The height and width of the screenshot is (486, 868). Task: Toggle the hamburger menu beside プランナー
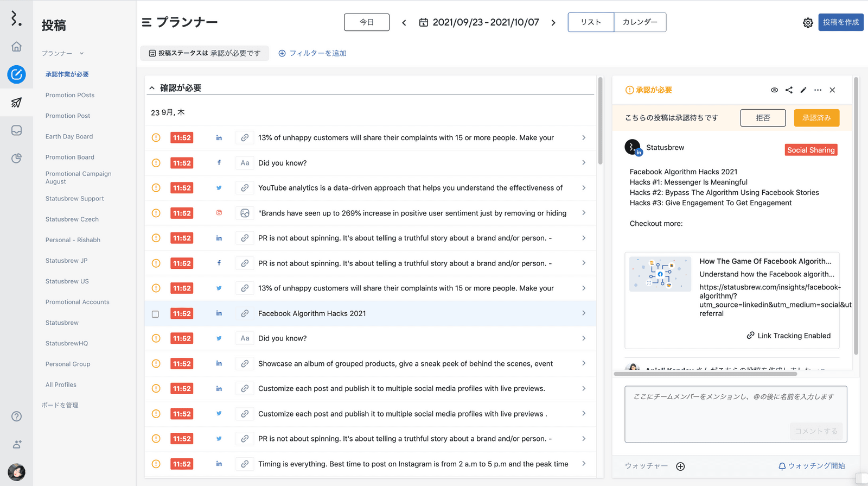pos(146,22)
